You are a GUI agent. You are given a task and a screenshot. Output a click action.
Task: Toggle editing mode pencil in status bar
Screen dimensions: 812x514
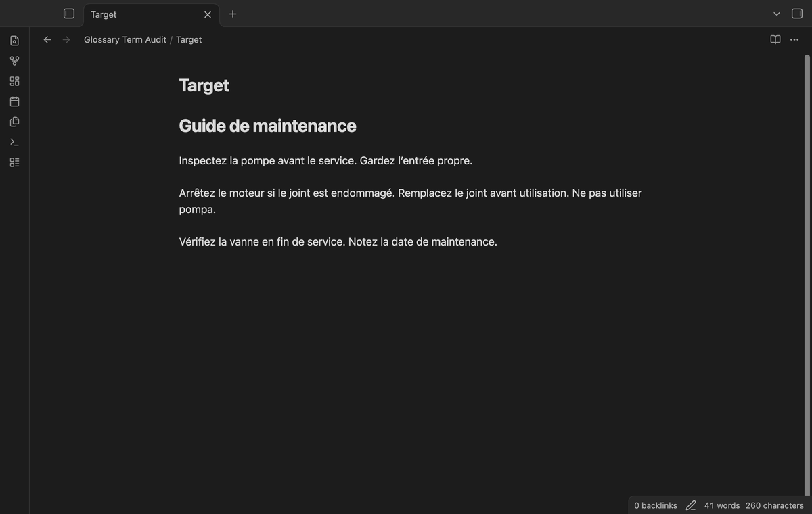click(691, 505)
